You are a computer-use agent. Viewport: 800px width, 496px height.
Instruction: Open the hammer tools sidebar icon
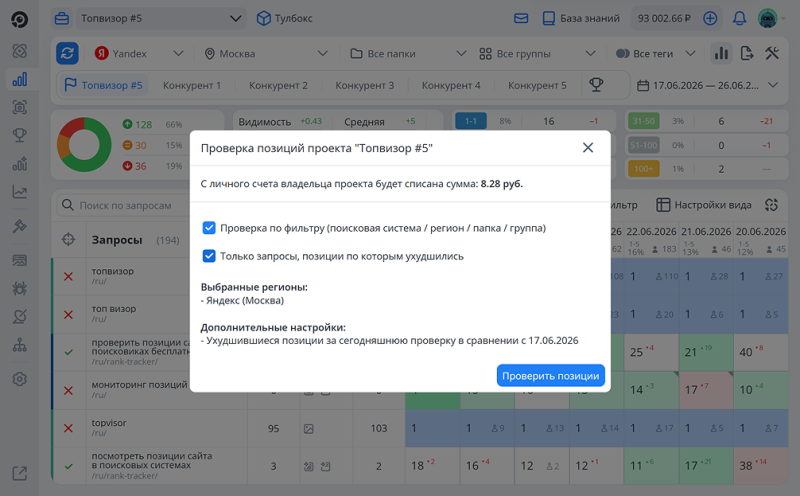19,226
